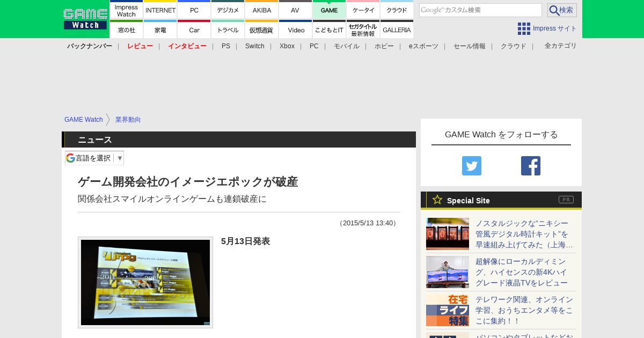
Task: Open Switch category
Action: point(255,46)
